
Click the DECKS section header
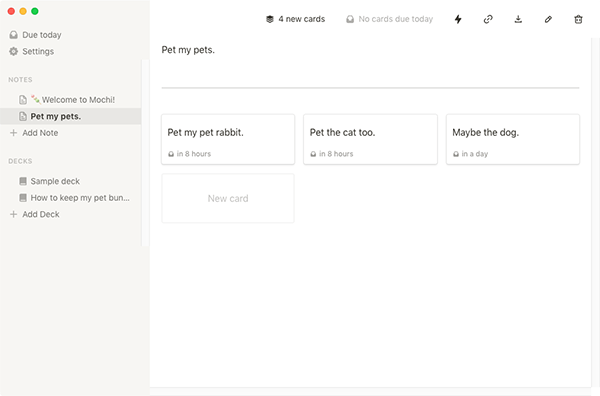point(20,161)
